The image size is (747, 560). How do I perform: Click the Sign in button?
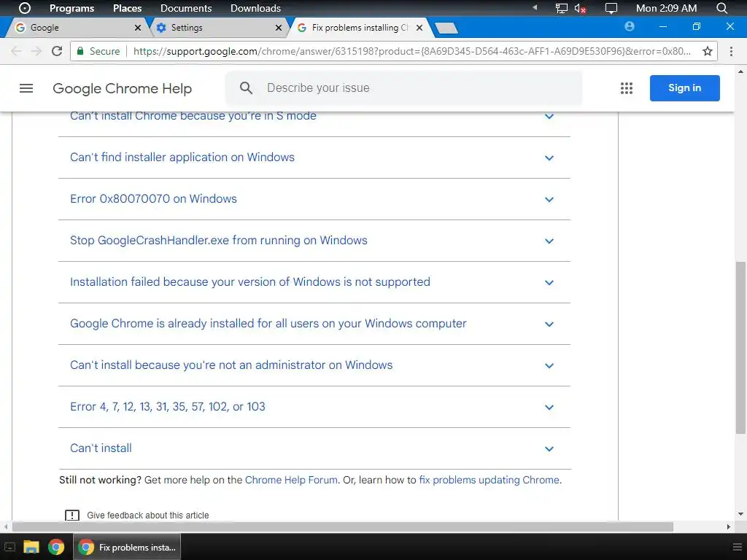click(684, 88)
